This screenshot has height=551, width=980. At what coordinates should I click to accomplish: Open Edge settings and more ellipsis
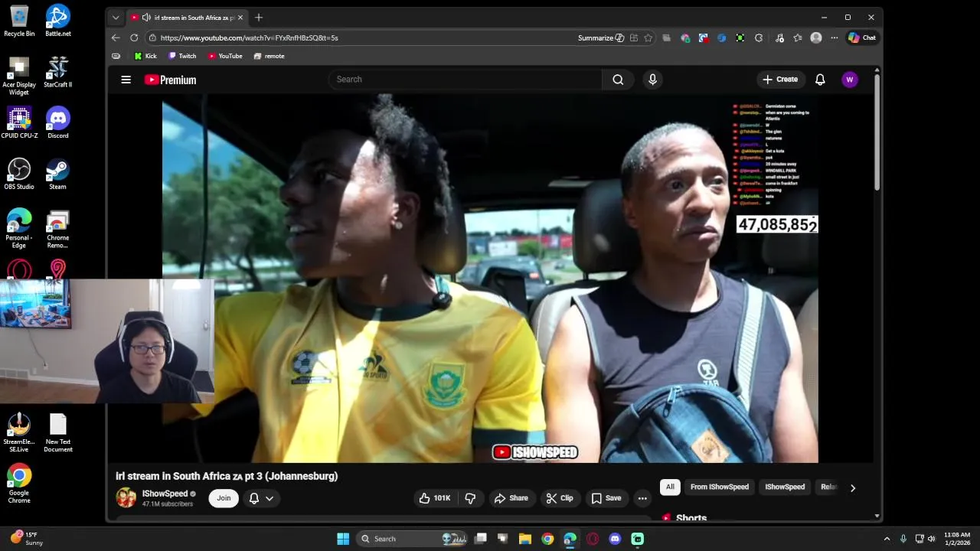(x=835, y=37)
